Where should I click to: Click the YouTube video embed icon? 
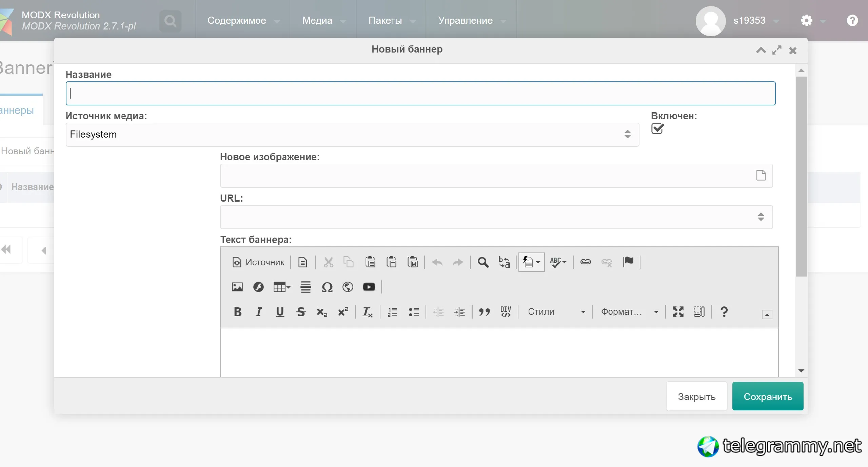pyautogui.click(x=369, y=287)
